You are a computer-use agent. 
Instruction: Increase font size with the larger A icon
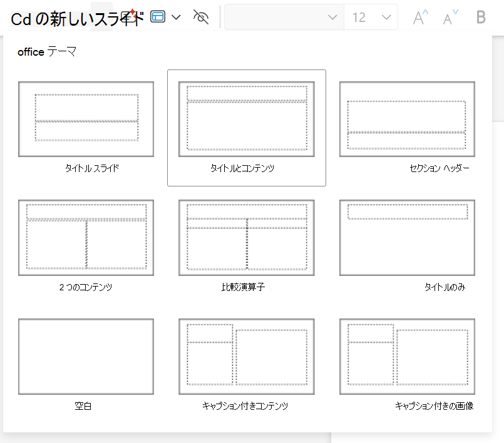click(421, 17)
